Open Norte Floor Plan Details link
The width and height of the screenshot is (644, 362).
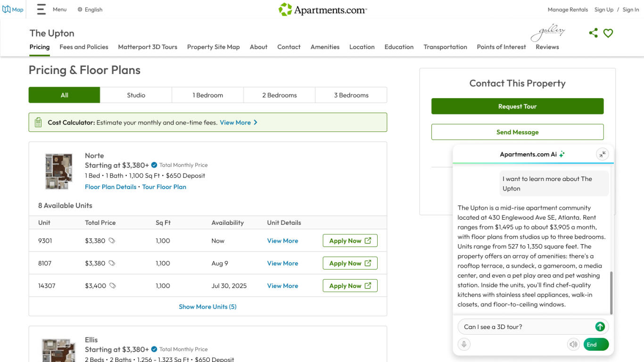tap(110, 187)
